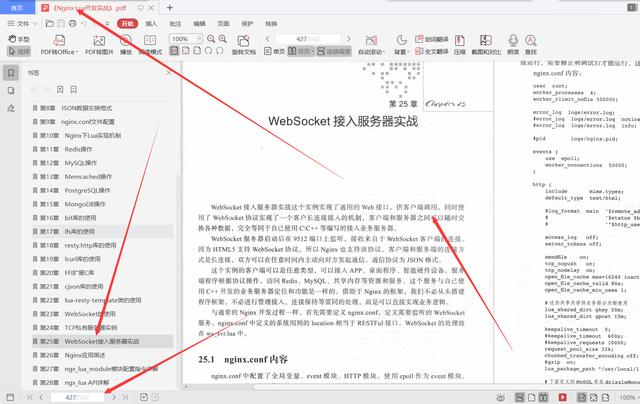Open the Convert ribbon tab
Screen dimensions: 640x404
tap(271, 24)
